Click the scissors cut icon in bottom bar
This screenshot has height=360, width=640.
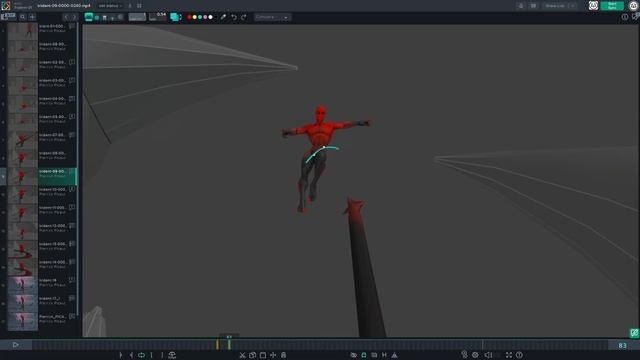[x=242, y=355]
